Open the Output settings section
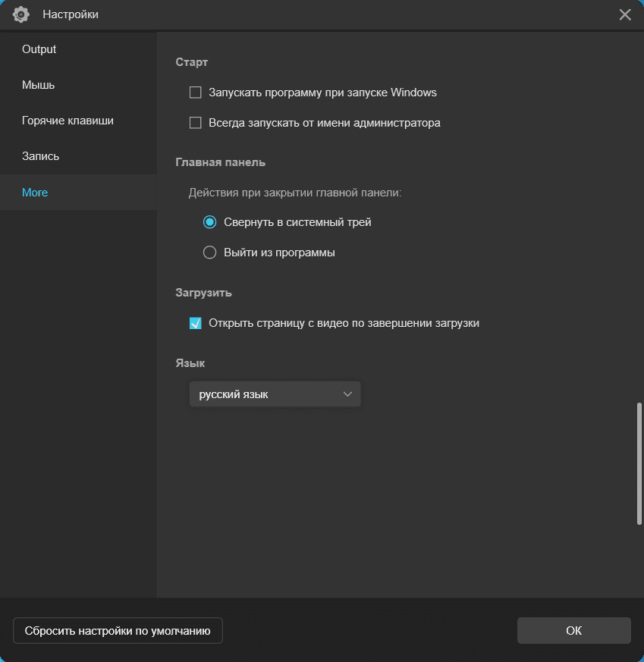Viewport: 644px width, 662px height. click(79, 49)
